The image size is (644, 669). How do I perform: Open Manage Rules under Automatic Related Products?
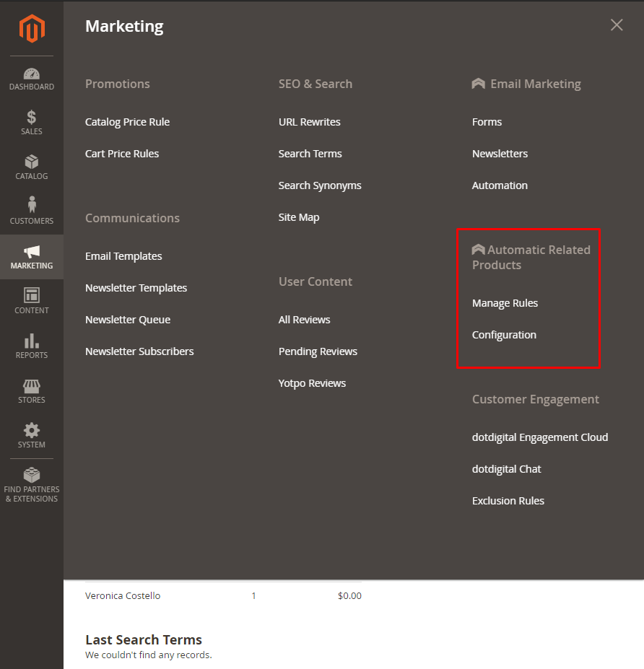coord(505,303)
